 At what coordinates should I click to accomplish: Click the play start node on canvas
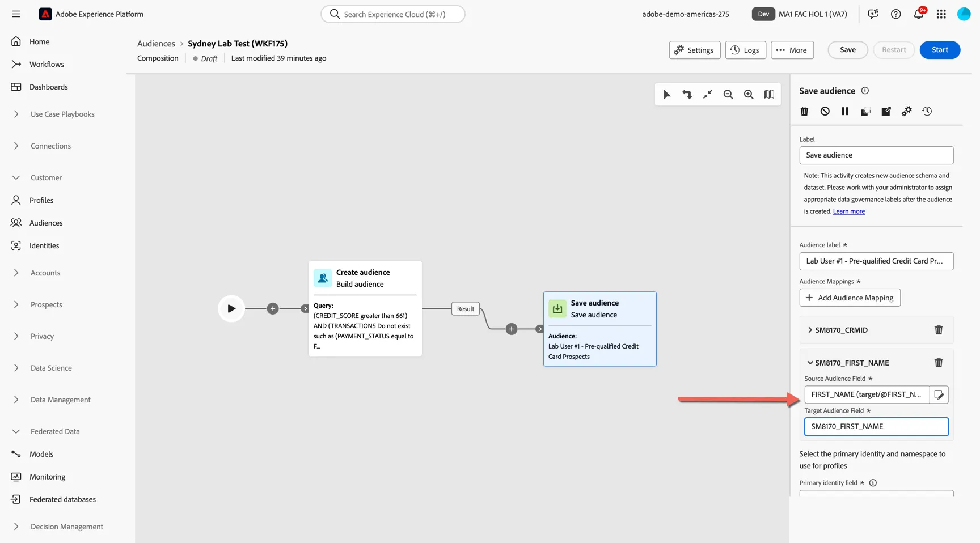pyautogui.click(x=231, y=309)
